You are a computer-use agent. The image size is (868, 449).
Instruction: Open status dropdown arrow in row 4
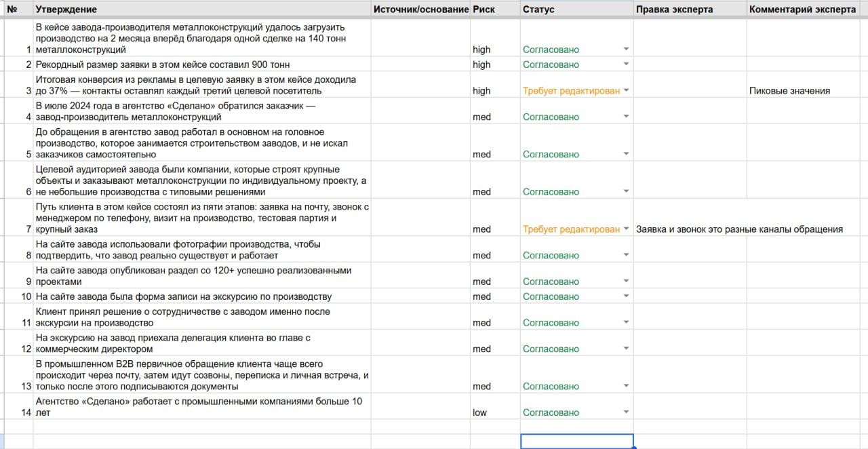click(x=626, y=117)
